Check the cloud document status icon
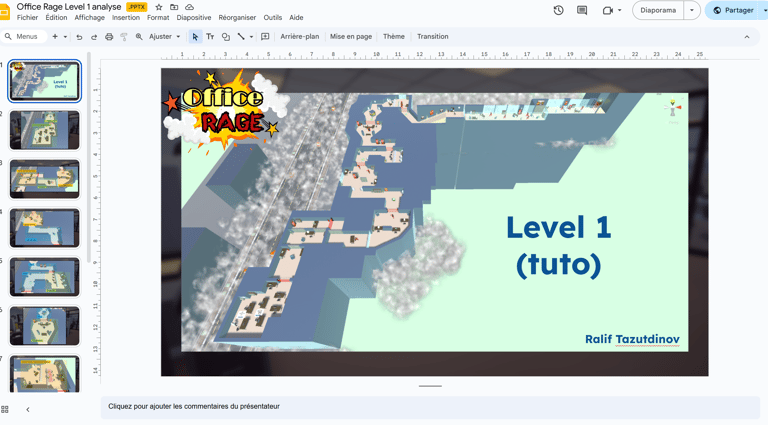The image size is (768, 425). point(189,7)
